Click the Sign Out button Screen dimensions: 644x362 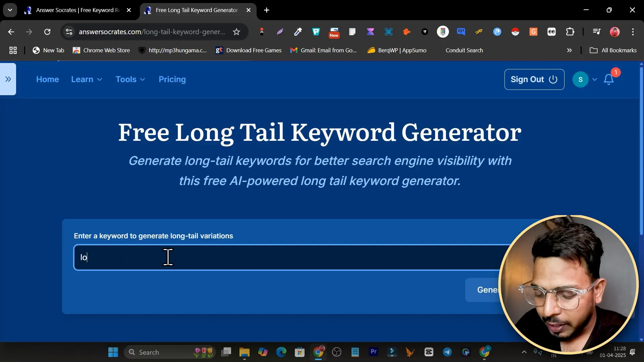pyautogui.click(x=534, y=79)
